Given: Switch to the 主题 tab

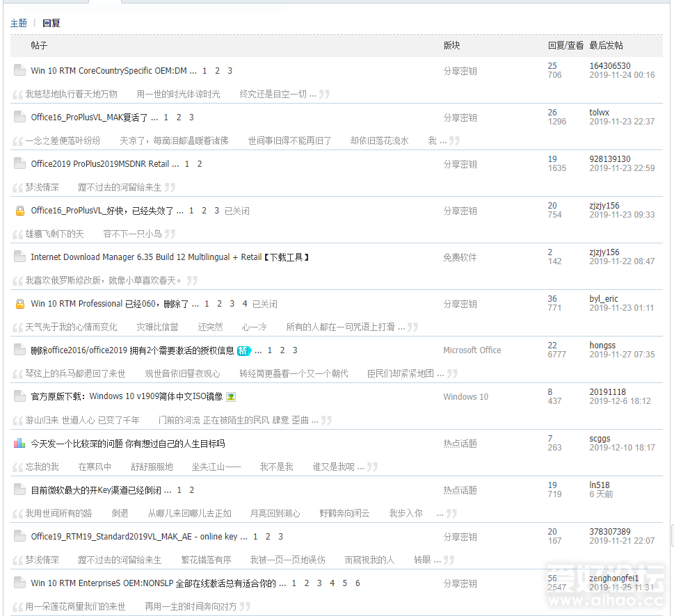Looking at the screenshot, I should [x=19, y=22].
